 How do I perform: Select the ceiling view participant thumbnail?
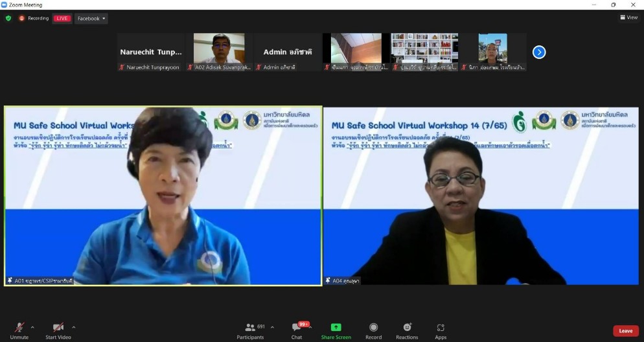(356, 52)
